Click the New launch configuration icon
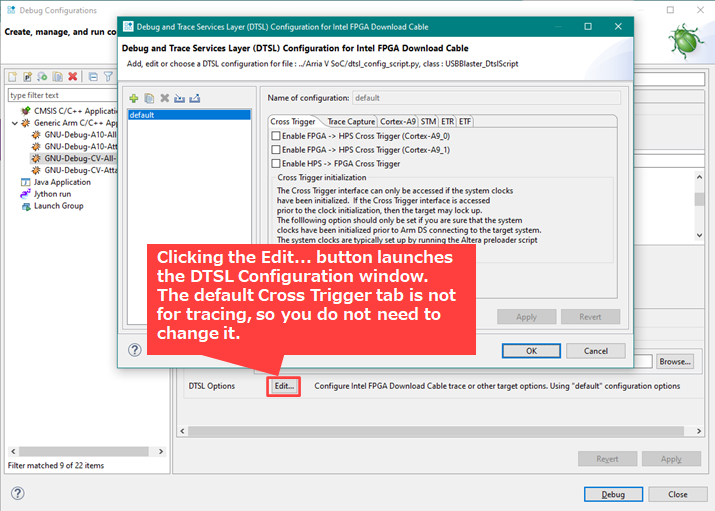 click(x=13, y=76)
